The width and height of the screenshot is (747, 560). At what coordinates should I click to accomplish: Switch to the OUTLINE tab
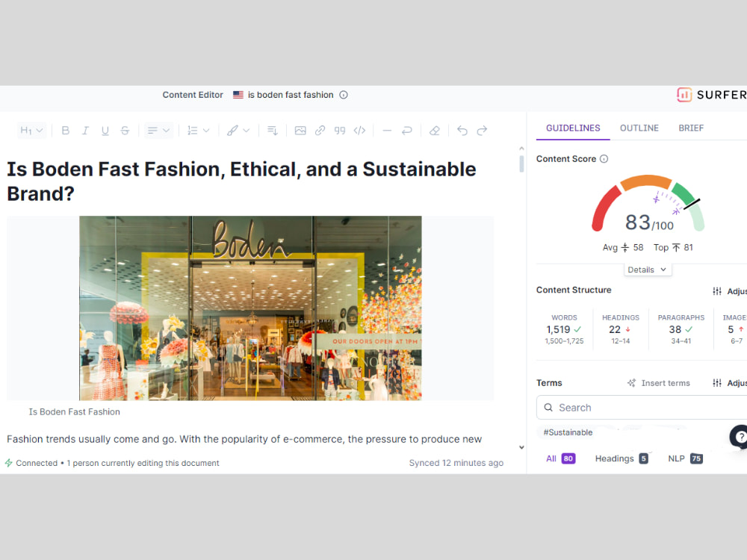pos(639,128)
